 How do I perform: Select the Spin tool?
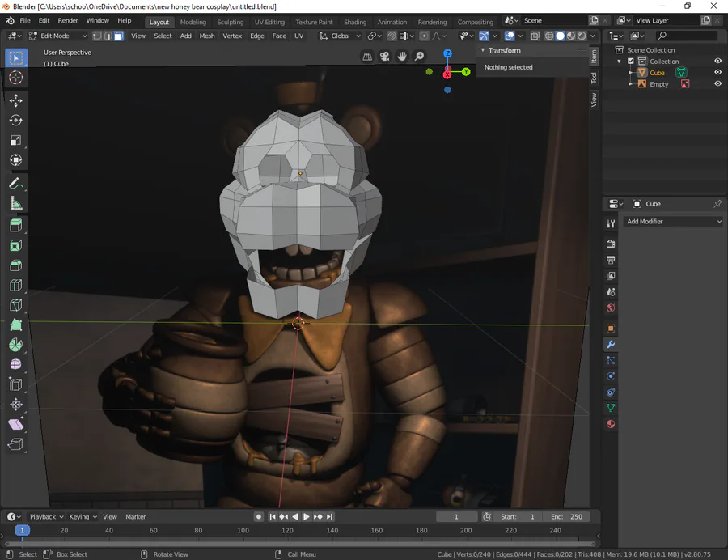[16, 345]
